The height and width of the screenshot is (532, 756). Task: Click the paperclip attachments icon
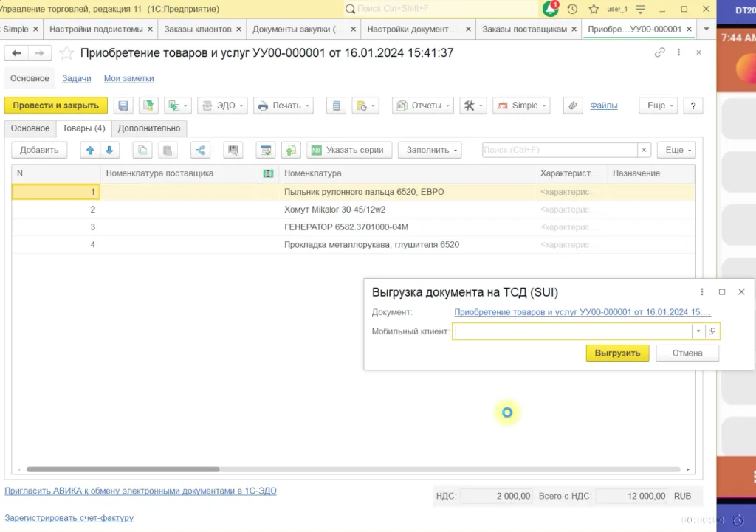[x=573, y=106]
